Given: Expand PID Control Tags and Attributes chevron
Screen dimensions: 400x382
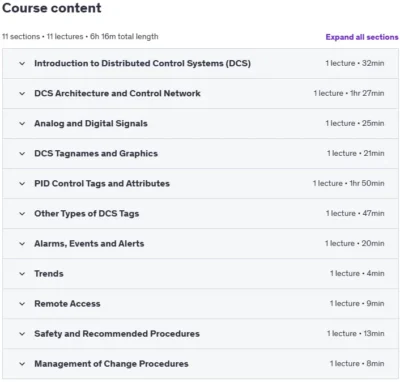Looking at the screenshot, I should [x=22, y=183].
